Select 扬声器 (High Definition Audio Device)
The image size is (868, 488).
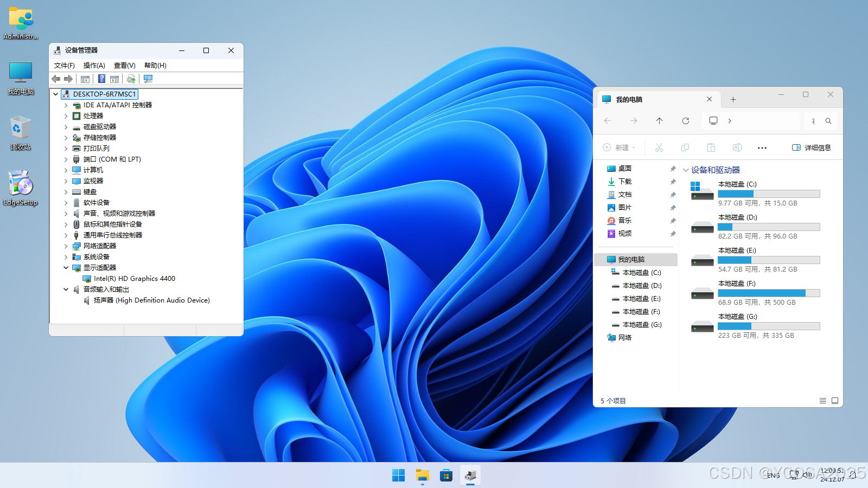click(x=152, y=300)
